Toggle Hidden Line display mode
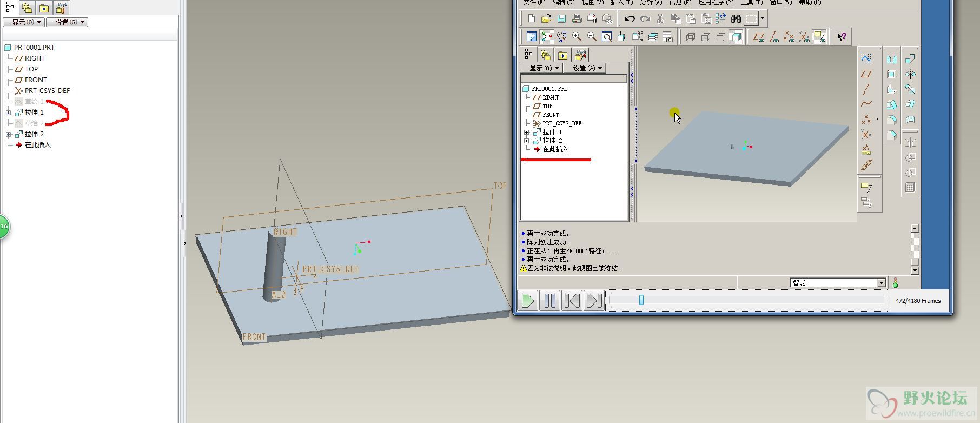This screenshot has width=980, height=423. pos(706,37)
